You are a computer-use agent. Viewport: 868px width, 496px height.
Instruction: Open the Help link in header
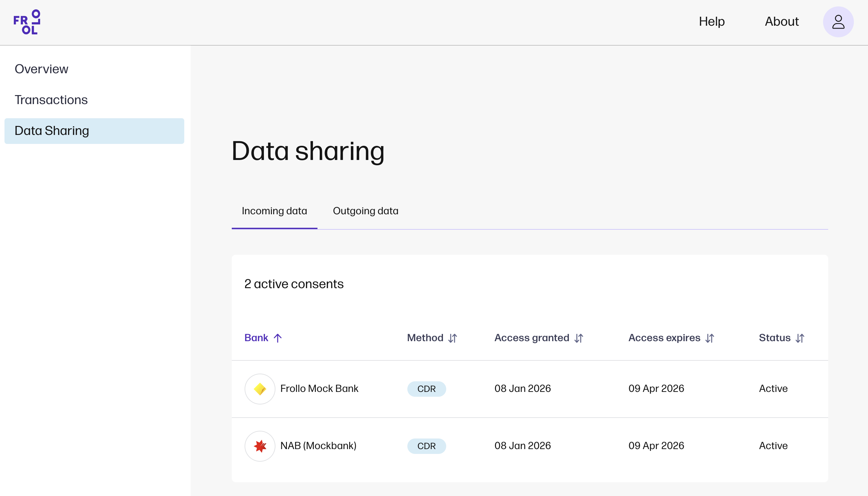click(711, 22)
